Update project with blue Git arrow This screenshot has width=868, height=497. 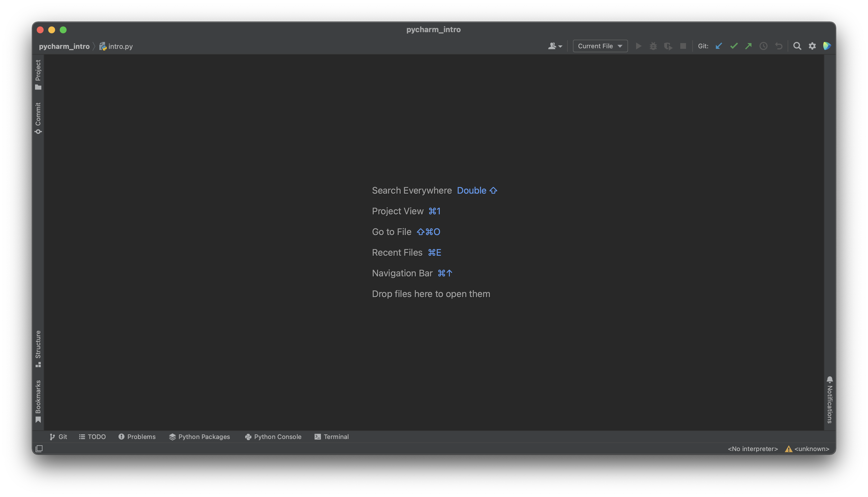(719, 46)
